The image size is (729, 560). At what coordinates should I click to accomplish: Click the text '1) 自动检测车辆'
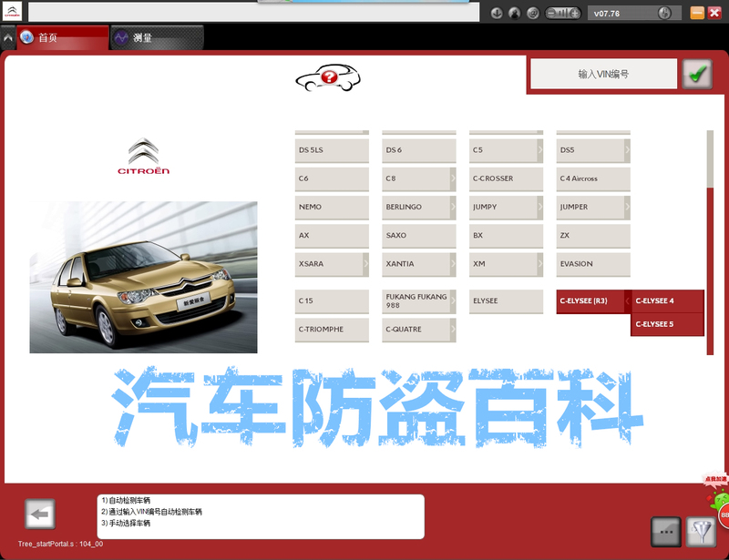click(126, 501)
